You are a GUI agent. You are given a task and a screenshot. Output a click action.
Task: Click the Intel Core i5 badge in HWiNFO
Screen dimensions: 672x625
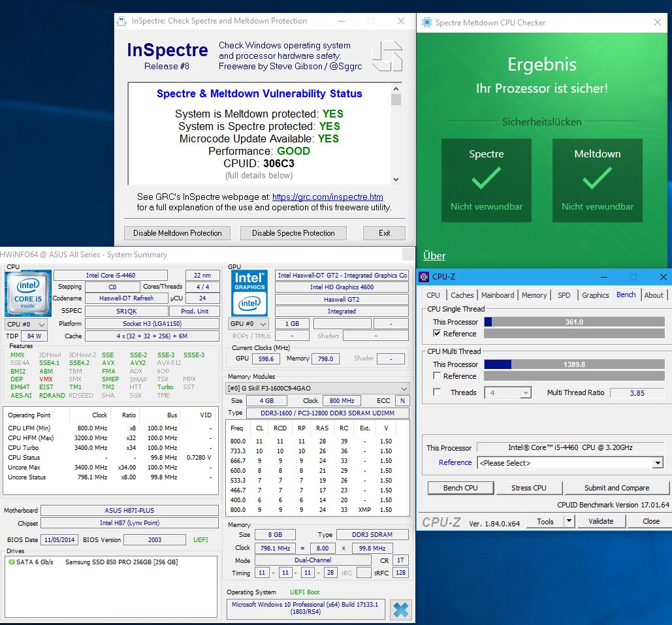28,293
